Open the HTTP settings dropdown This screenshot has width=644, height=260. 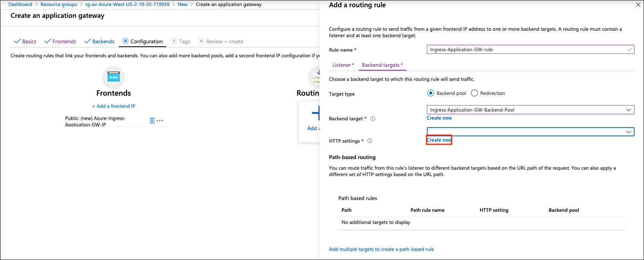pyautogui.click(x=531, y=132)
